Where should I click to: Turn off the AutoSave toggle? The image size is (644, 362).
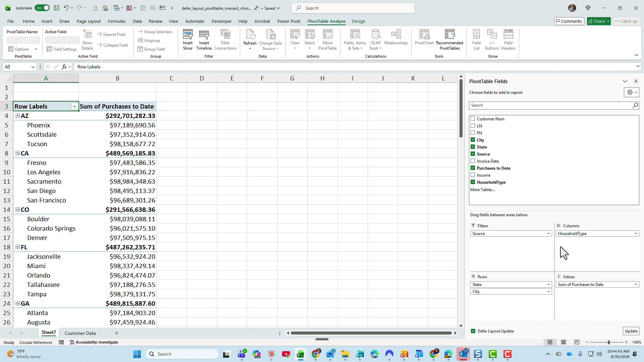(x=42, y=8)
